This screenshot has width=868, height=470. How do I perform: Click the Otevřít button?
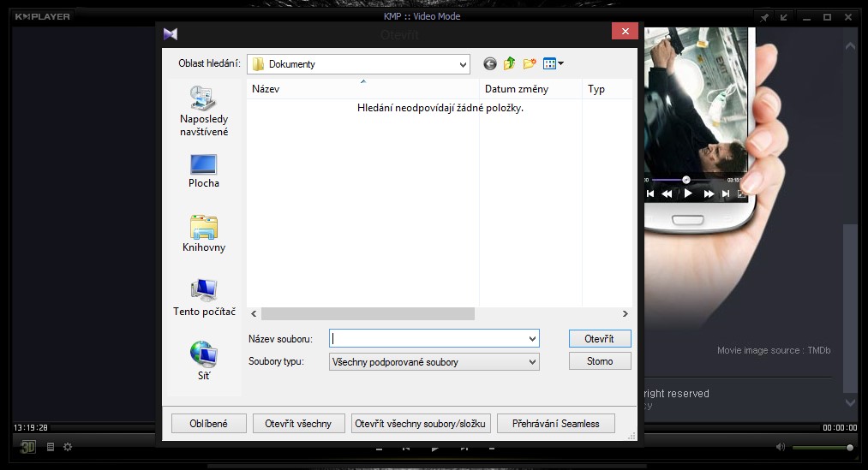[x=600, y=339]
